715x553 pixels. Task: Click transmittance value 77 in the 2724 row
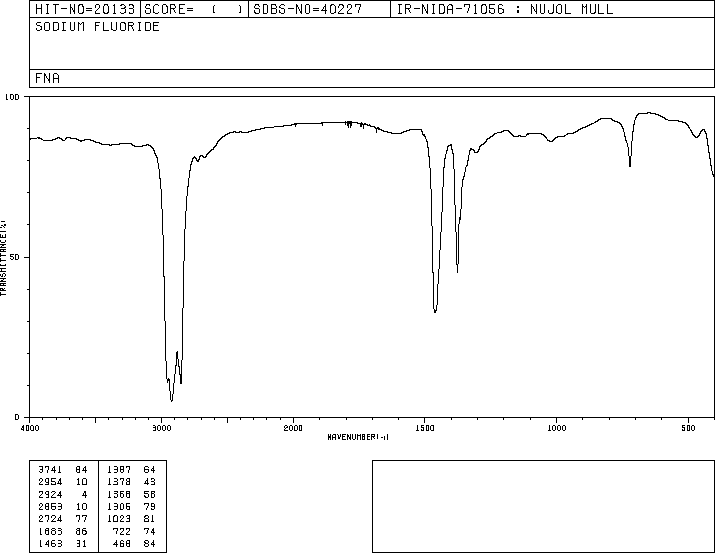[x=82, y=519]
